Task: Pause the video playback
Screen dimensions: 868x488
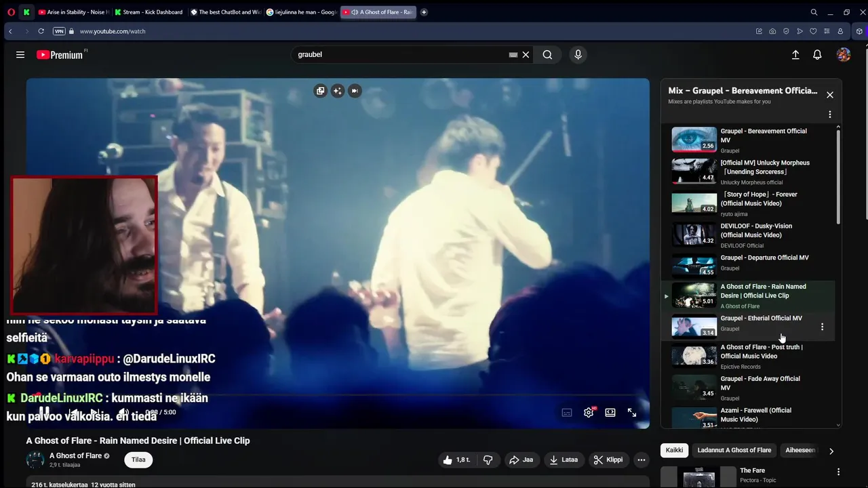Action: (x=44, y=412)
